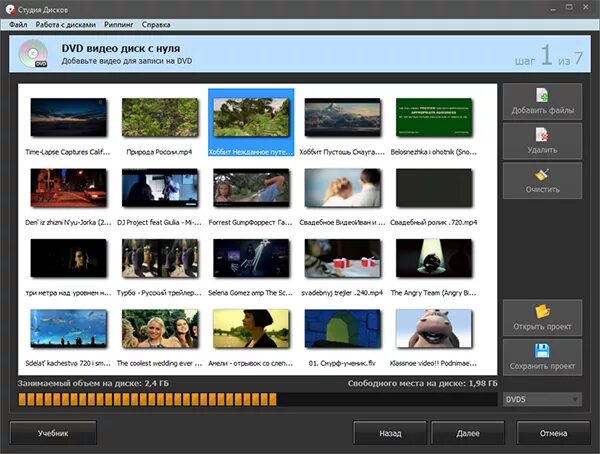Select the 01. Смурф-ученик.flv thumbnail

(342, 328)
